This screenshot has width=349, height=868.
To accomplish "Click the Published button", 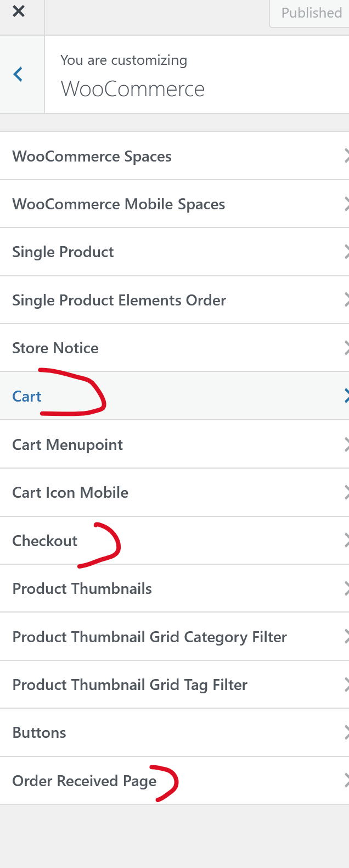I will 311,13.
